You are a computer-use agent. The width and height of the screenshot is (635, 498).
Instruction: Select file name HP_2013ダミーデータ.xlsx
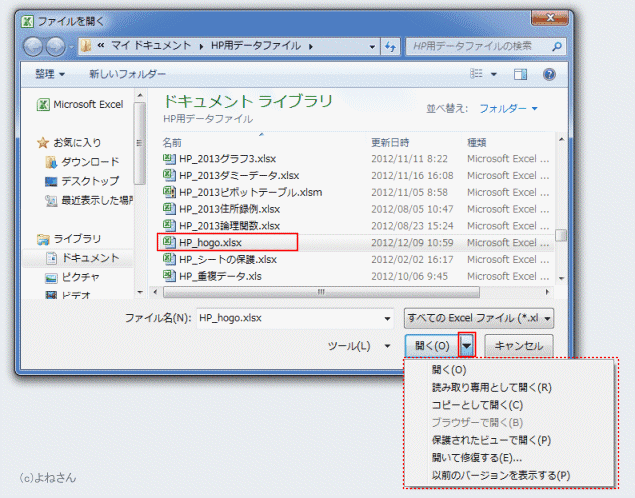[239, 175]
